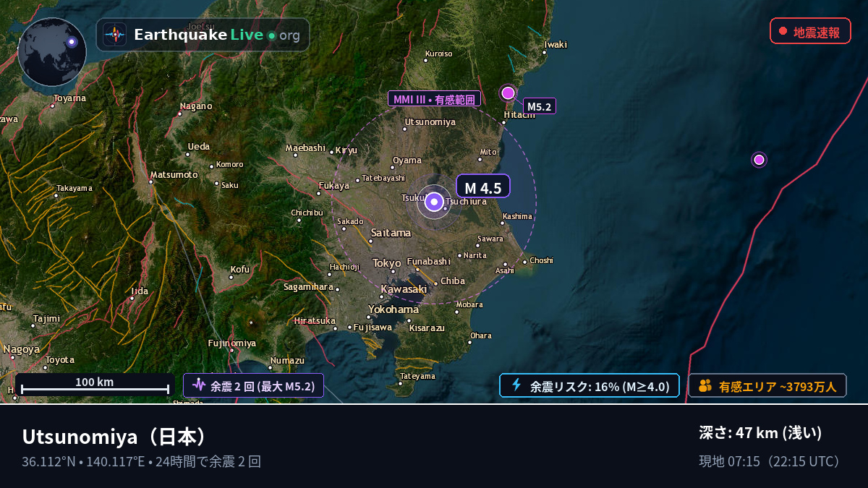Image resolution: width=868 pixels, height=488 pixels.
Task: Select the Matsumoto city label
Action: click(174, 174)
